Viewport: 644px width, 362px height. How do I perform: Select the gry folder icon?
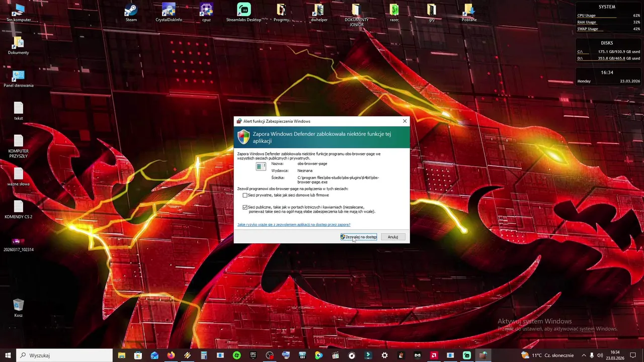pyautogui.click(x=432, y=13)
